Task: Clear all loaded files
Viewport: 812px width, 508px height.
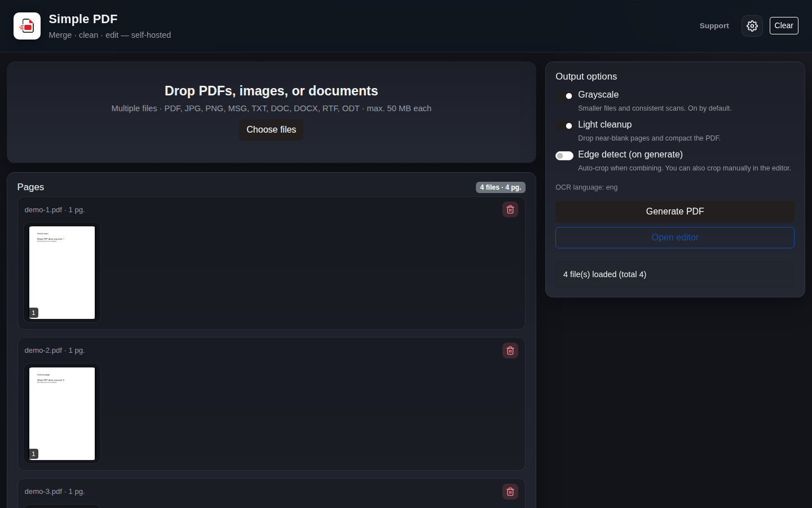Action: (x=784, y=26)
